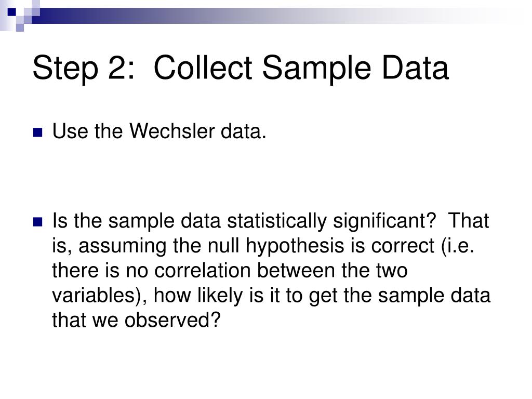This screenshot has width=532, height=399.
Task: Click the word 'Wechsler' in the first bullet
Action: pos(172,131)
